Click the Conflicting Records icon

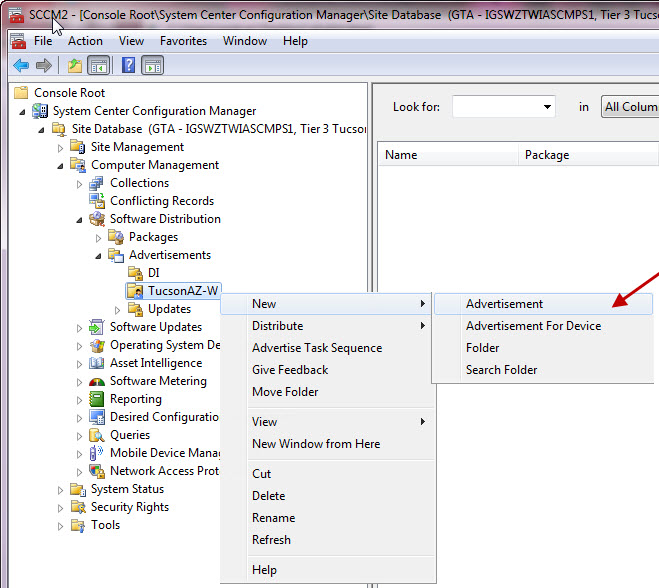click(x=97, y=201)
